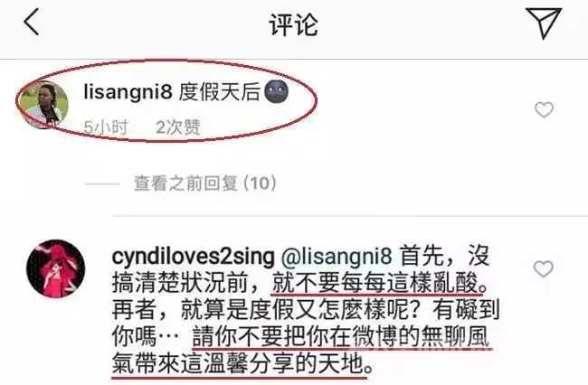Like lisangni8's comment with the heart
Viewport: 588px width, 385px height.
tap(544, 109)
